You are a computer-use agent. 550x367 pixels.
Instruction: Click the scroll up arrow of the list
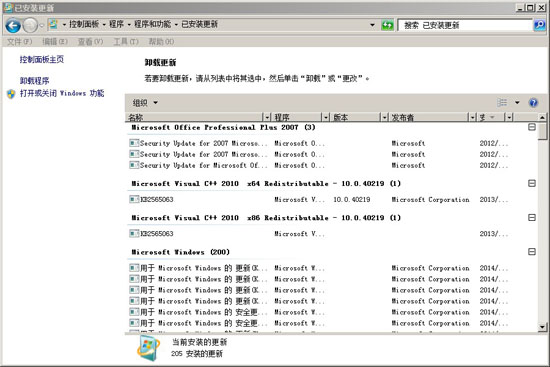coord(542,118)
